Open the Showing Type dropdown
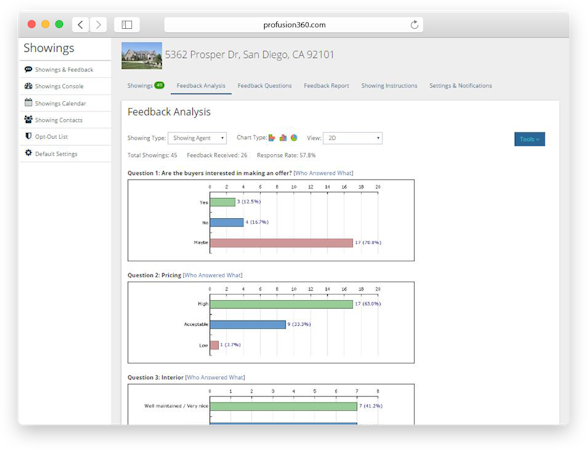Screen dimensions: 588x450 (197, 138)
